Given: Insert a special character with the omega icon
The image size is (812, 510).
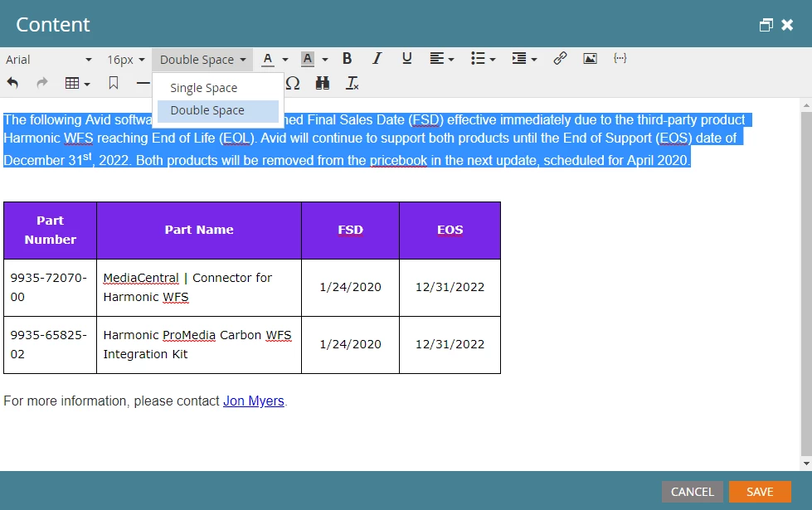Looking at the screenshot, I should click(x=293, y=83).
